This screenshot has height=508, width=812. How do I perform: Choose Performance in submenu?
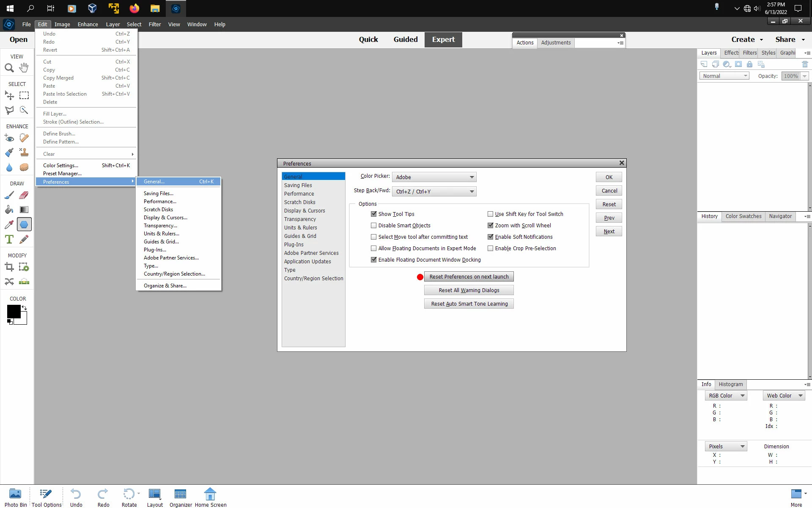160,202
